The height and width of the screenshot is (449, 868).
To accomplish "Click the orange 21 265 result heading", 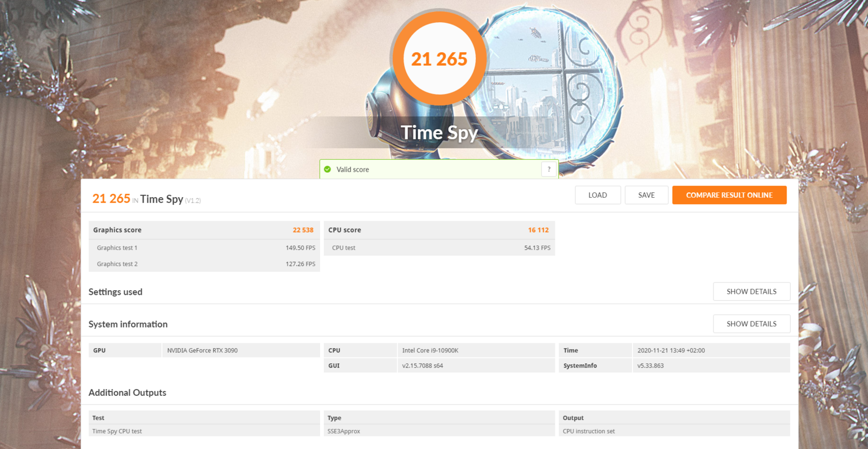I will click(x=111, y=199).
